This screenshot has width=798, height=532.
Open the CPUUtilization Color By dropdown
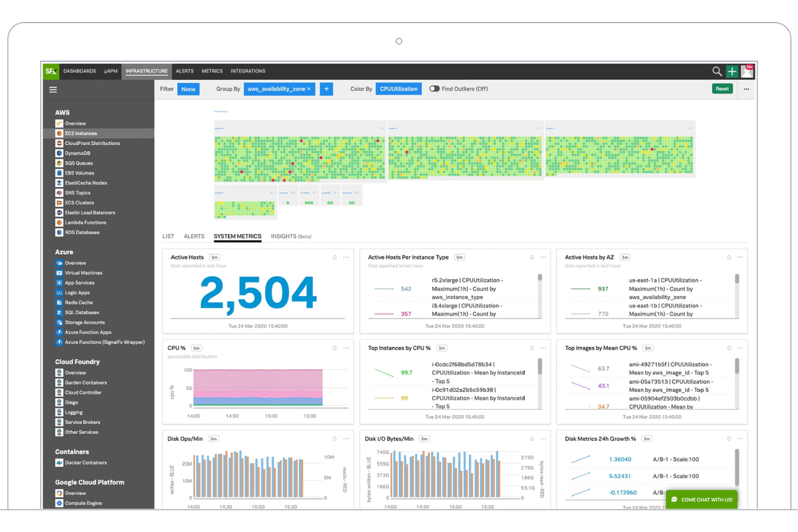pos(398,88)
